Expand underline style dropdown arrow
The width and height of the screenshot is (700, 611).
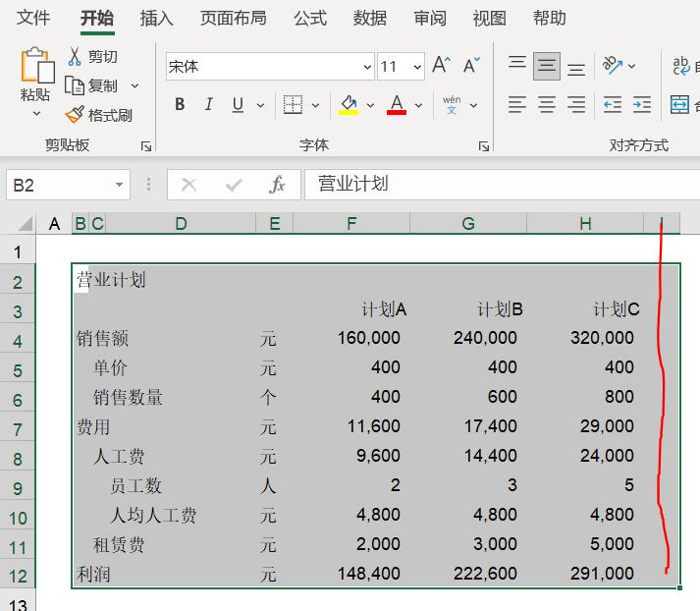pyautogui.click(x=260, y=105)
